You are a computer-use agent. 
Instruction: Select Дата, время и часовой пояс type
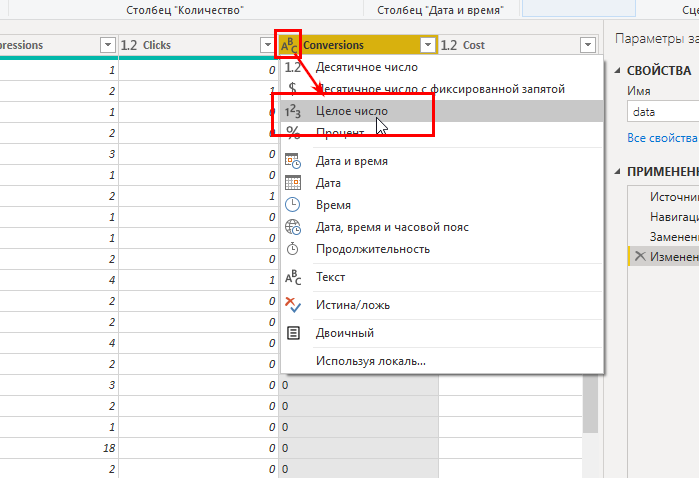[442, 227]
